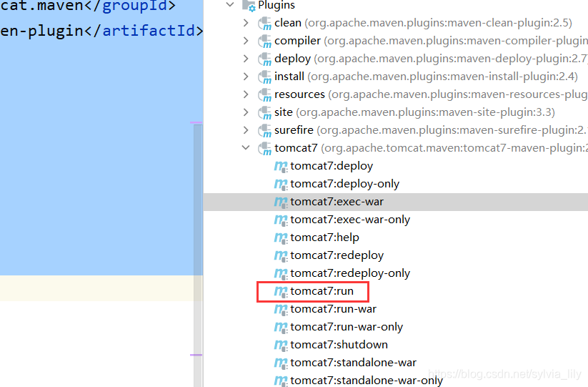Select the tomcat7:run goal
The width and height of the screenshot is (588, 387).
click(322, 291)
